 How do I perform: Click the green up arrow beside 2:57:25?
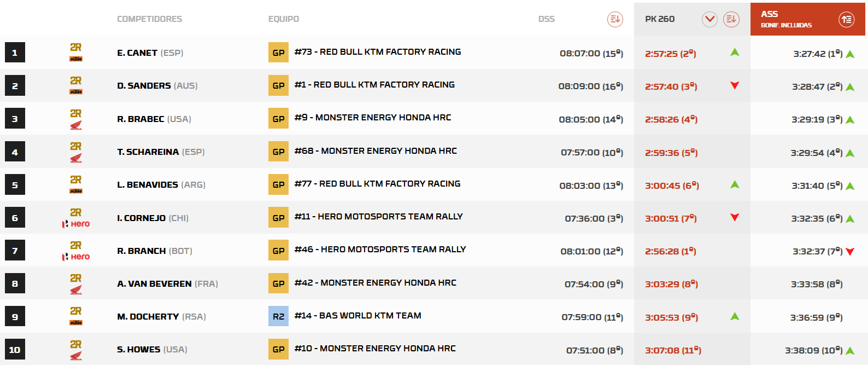click(735, 53)
